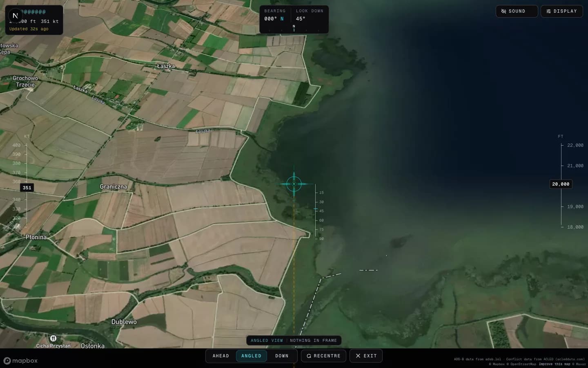Click the 351 kt speed text in info card

(50, 21)
